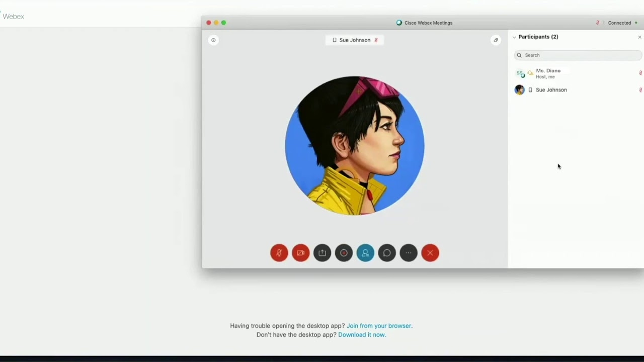End the meeting with the red X button
Screen dimensions: 644x362
[430, 253]
